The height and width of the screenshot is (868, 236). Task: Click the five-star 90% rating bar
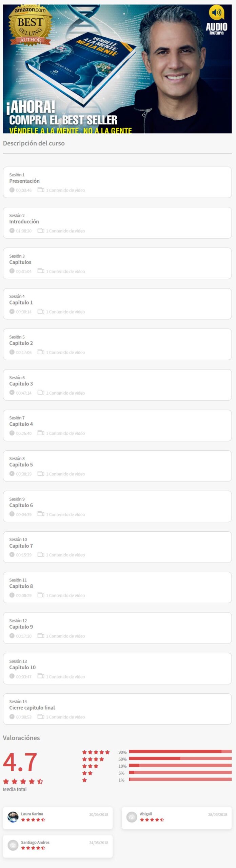click(180, 752)
